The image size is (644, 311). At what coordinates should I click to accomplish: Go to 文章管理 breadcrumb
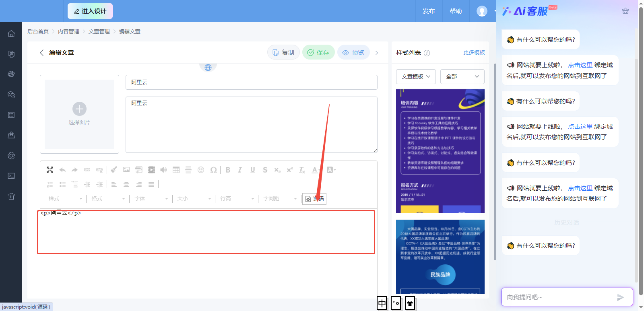coord(99,31)
